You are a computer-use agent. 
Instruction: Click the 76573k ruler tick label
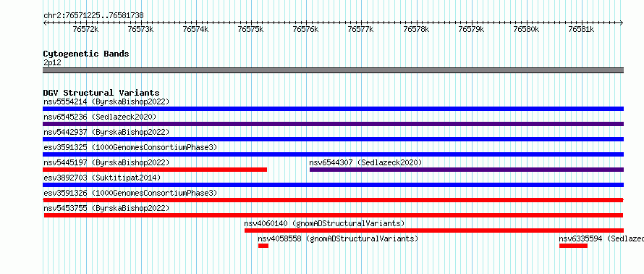click(x=141, y=29)
